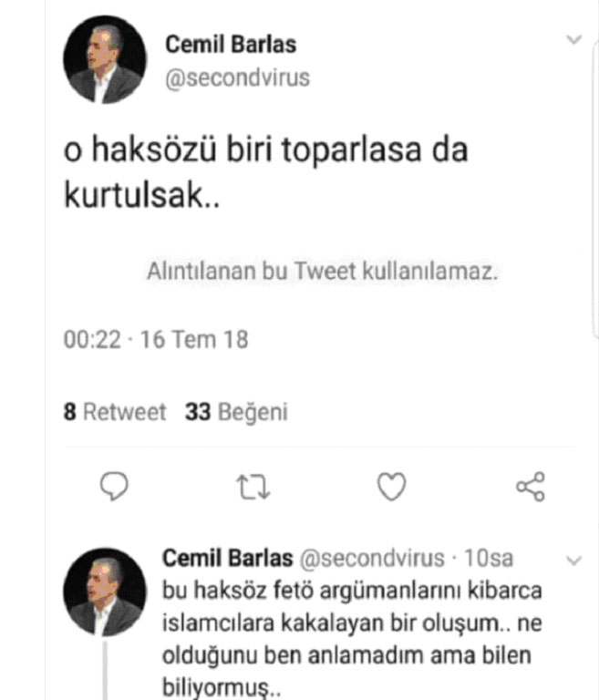The image size is (599, 700).
Task: View the 8 Retweet list
Action: (115, 413)
